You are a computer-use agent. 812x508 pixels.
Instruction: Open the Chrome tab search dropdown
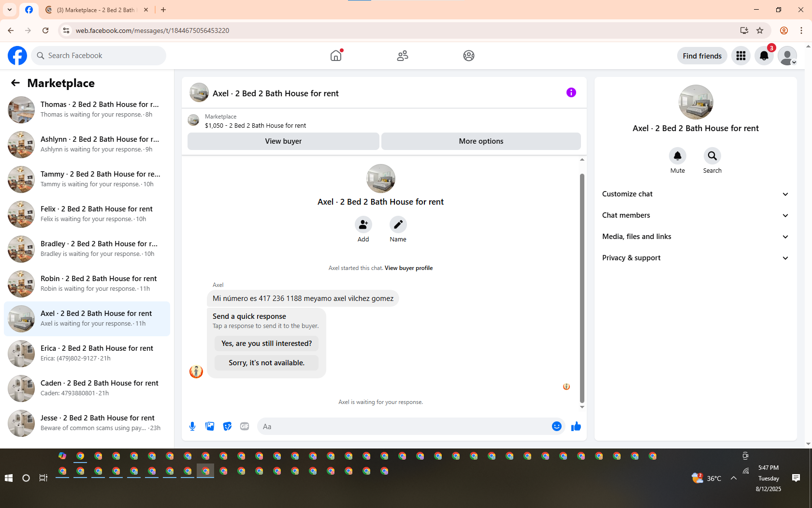(10, 10)
